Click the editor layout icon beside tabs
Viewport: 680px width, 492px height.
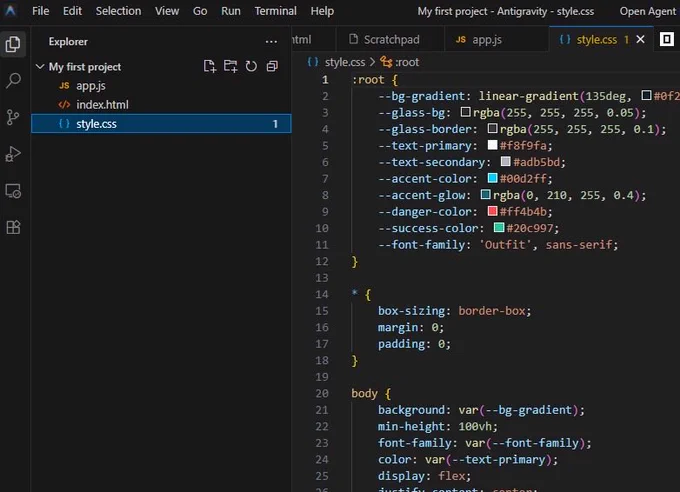(667, 39)
